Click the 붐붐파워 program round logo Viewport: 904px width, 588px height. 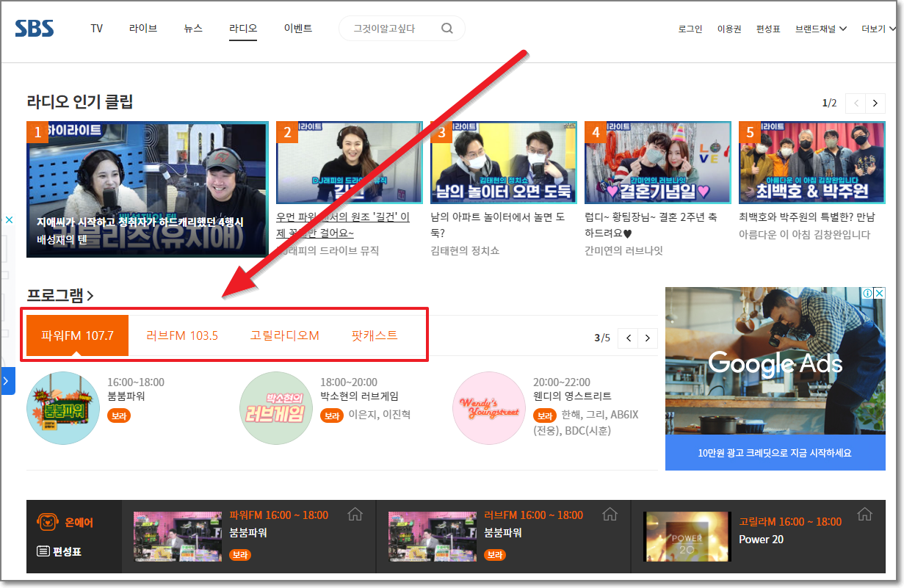click(x=63, y=408)
